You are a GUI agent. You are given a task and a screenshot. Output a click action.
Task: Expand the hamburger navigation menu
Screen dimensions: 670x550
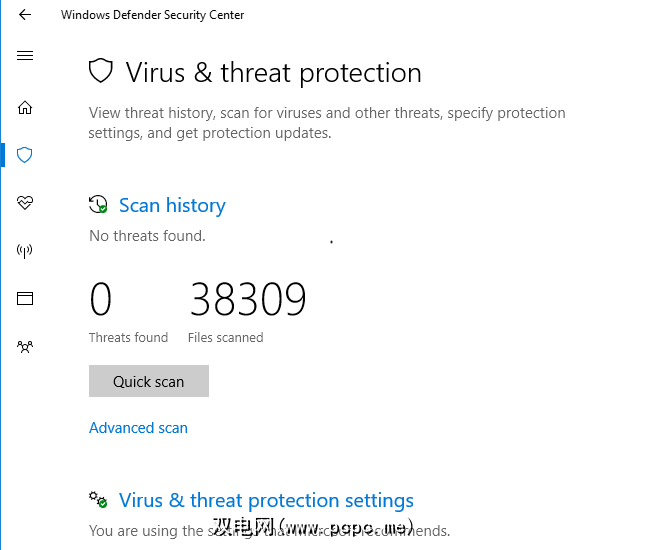coord(25,56)
